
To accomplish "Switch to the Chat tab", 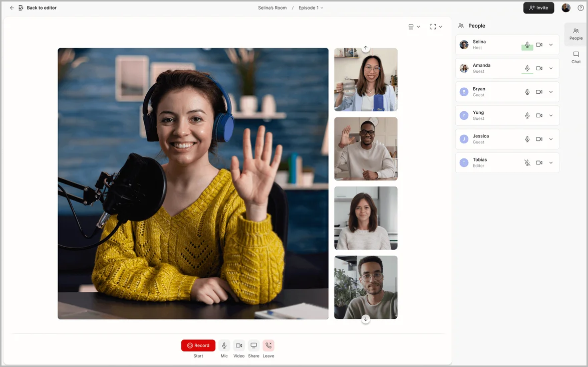I will [x=575, y=57].
